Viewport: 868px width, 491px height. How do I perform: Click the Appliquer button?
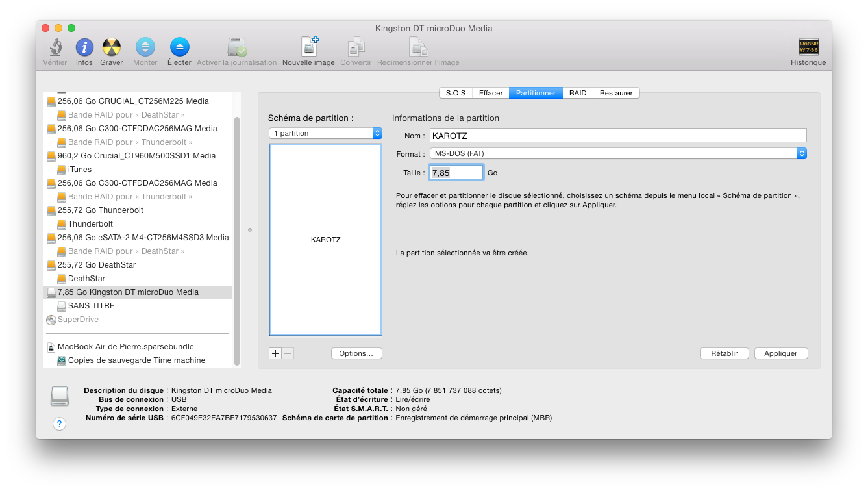781,353
